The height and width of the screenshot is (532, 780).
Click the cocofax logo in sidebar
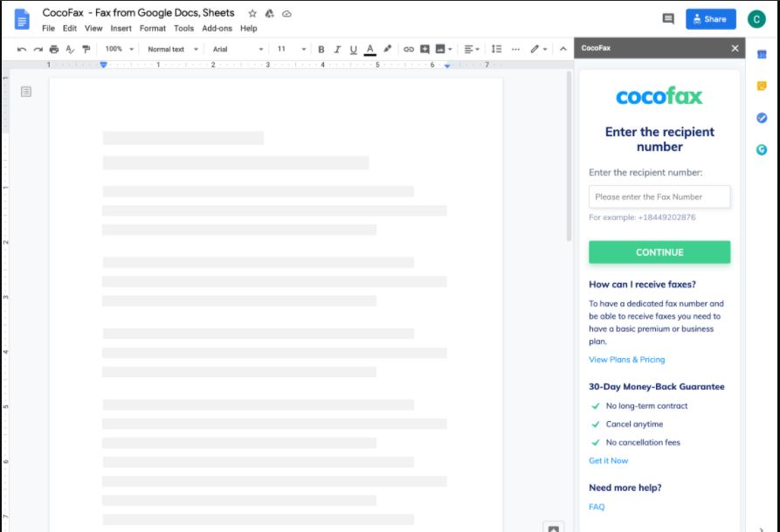pyautogui.click(x=659, y=95)
